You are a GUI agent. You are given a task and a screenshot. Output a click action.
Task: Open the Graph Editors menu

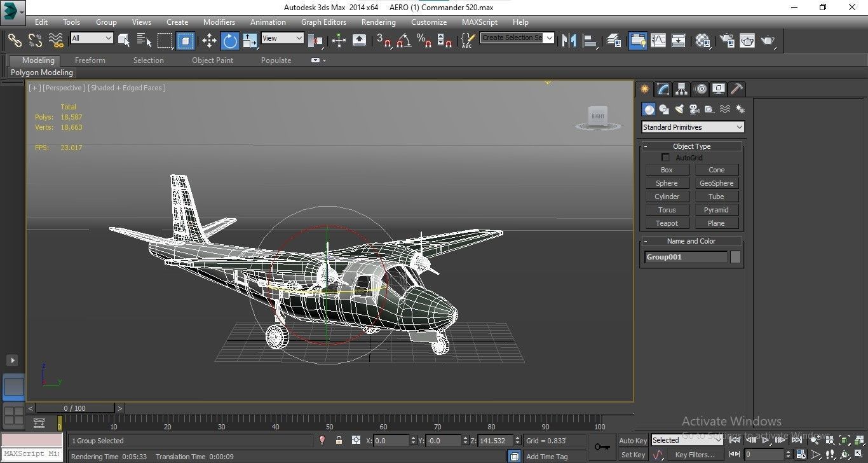(323, 22)
